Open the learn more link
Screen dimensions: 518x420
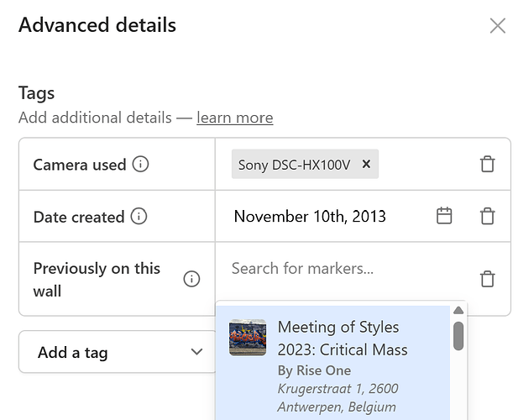[x=235, y=118]
